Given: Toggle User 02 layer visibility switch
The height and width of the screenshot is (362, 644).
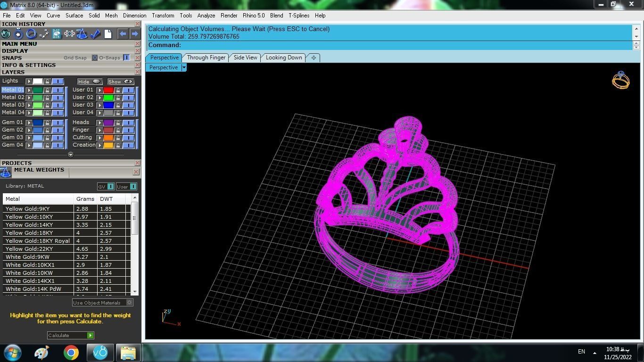Looking at the screenshot, I should click(x=128, y=98).
